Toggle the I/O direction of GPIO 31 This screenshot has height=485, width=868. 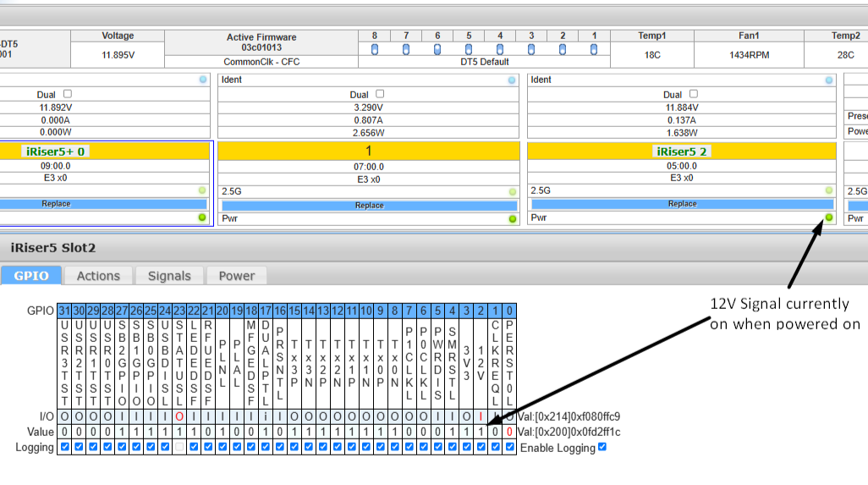tap(65, 416)
